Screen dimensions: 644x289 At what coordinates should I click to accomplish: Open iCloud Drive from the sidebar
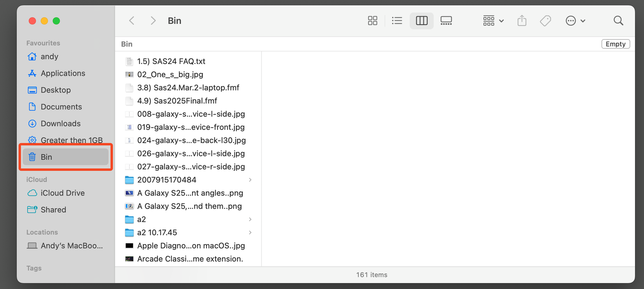click(x=62, y=193)
